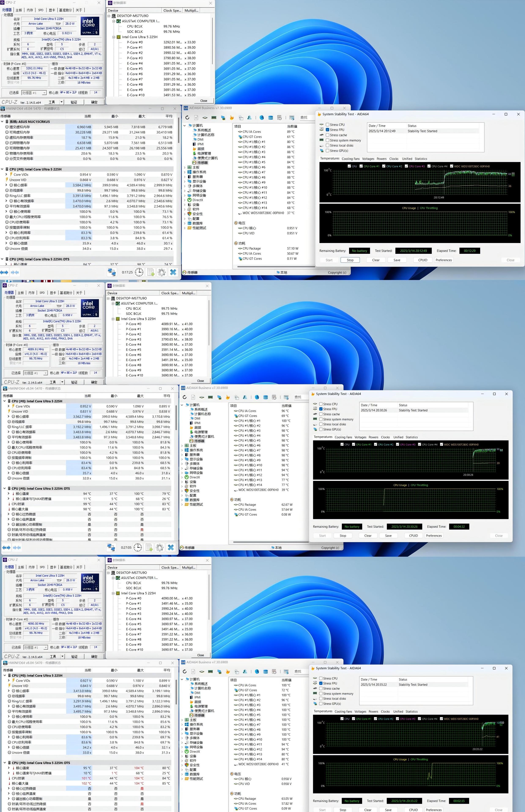The image size is (525, 812).
Task: Uncheck CPU Core #1 legend box in top graph
Action: [x=361, y=166]
